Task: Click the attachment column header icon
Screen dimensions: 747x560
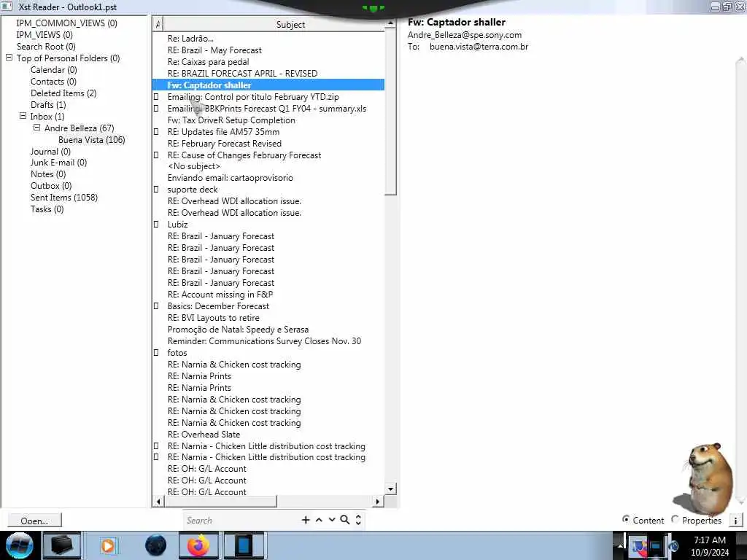Action: pos(158,24)
